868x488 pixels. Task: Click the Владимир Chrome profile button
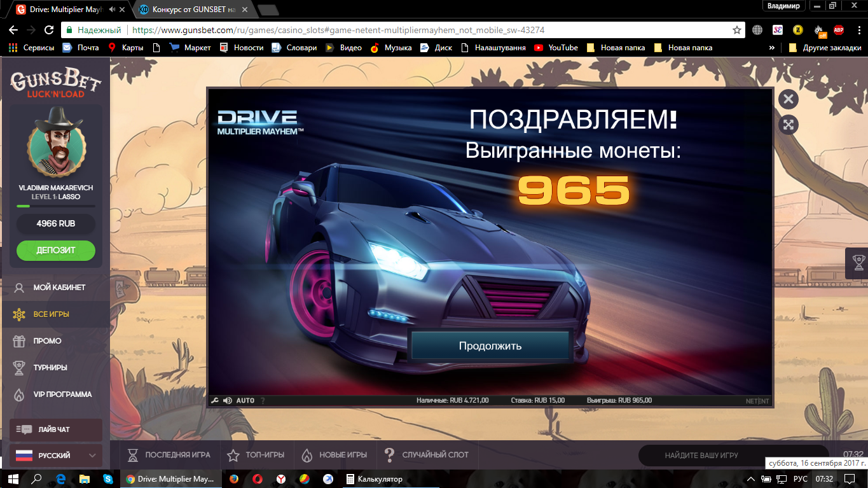783,6
